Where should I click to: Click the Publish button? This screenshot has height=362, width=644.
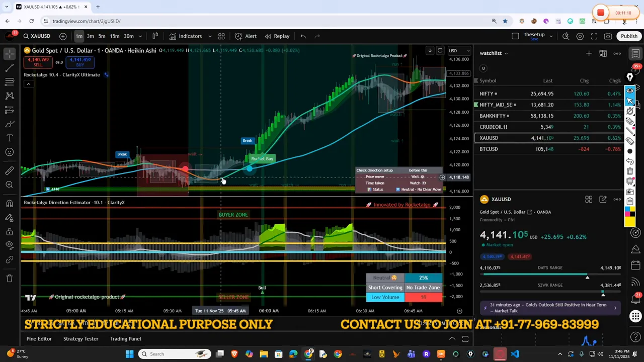pos(629,36)
